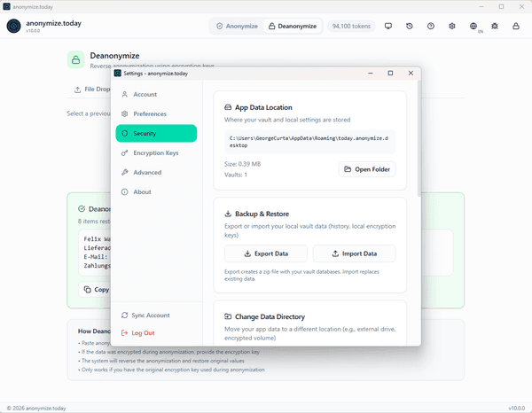Open the Encryption Keys section
532x413 pixels.
point(155,152)
